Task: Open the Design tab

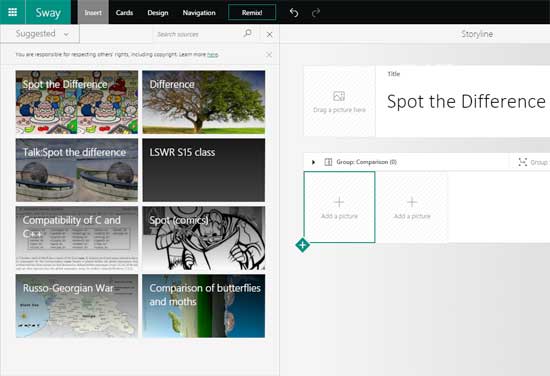Action: (x=158, y=13)
